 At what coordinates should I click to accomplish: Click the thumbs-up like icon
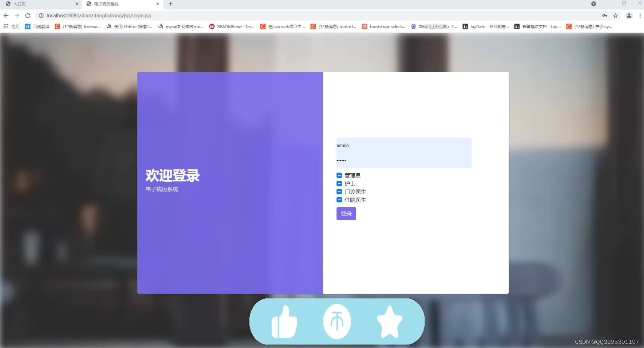pos(284,322)
